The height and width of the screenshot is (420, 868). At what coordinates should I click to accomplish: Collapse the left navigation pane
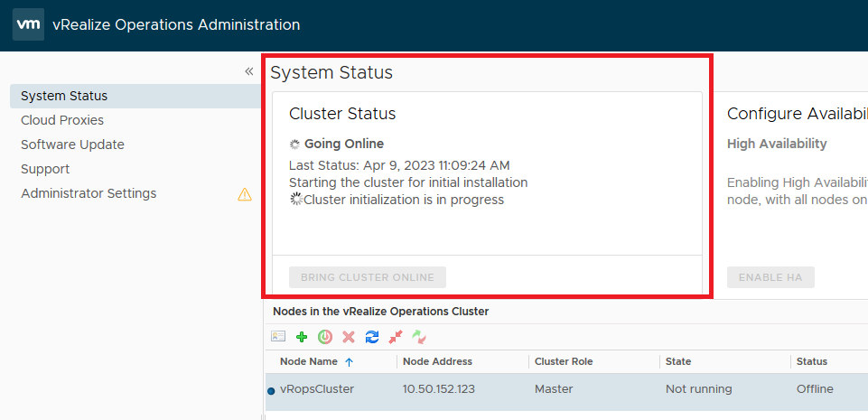(x=249, y=71)
